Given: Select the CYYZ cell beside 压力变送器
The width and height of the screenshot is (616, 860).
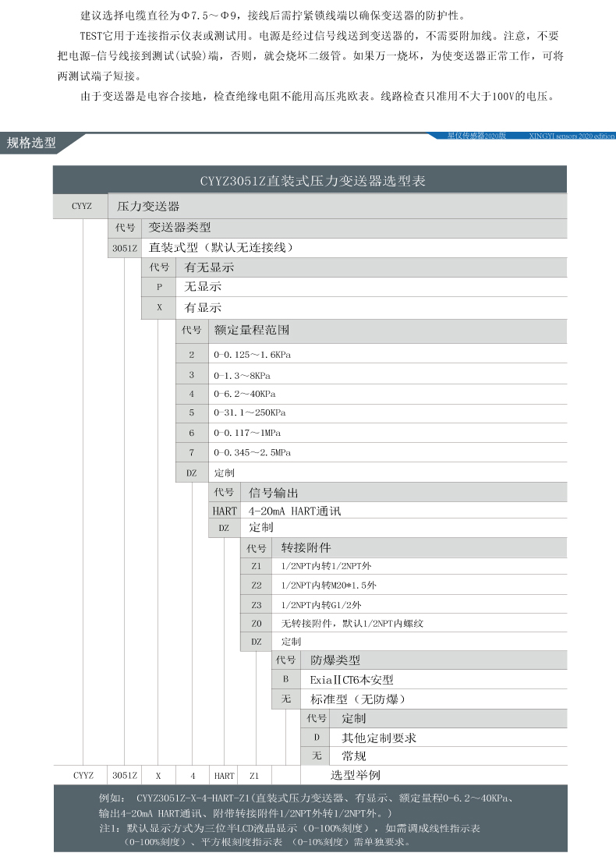Looking at the screenshot, I should [x=82, y=206].
